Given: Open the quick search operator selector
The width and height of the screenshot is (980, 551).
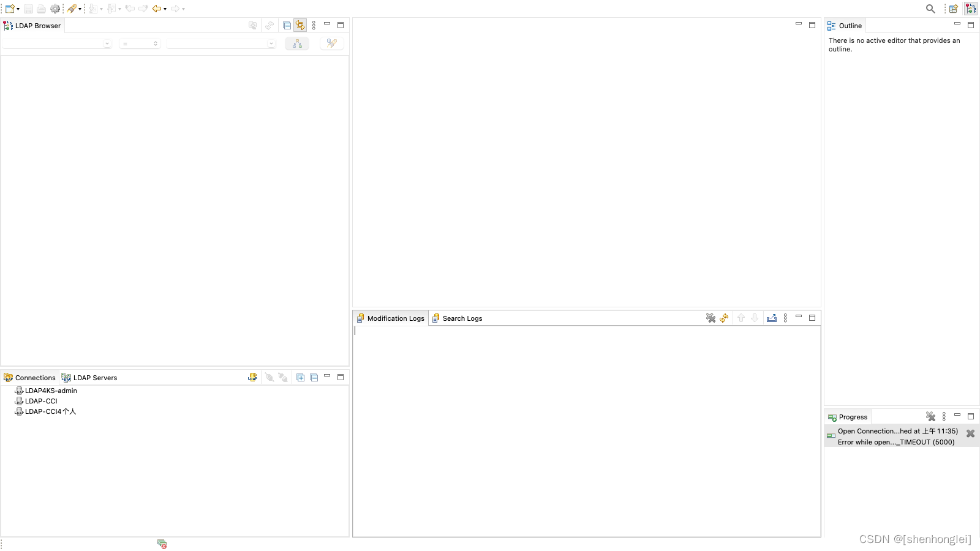Looking at the screenshot, I should click(140, 43).
